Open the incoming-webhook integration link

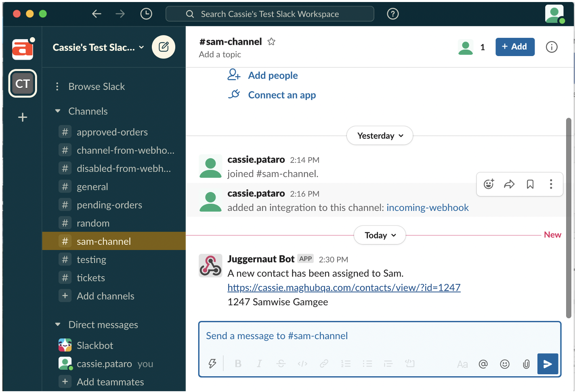coord(427,208)
